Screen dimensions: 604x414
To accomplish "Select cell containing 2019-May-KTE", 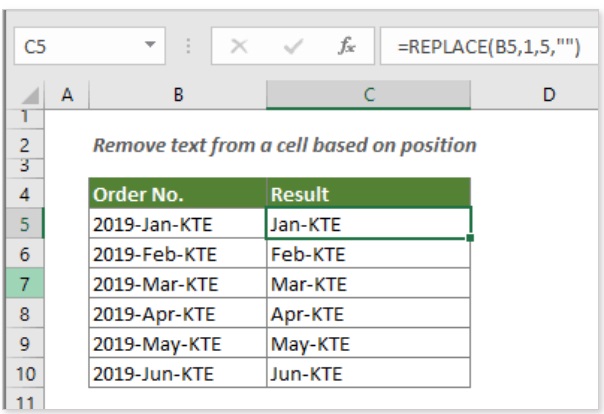I will click(x=178, y=344).
